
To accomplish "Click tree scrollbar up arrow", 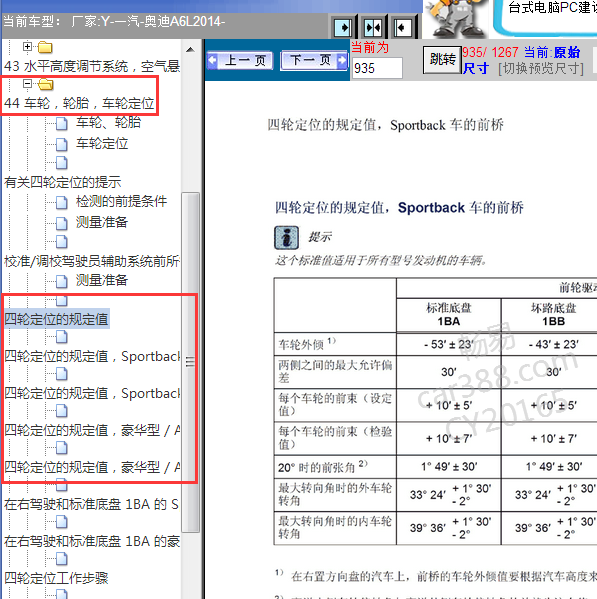I will pyautogui.click(x=190, y=50).
